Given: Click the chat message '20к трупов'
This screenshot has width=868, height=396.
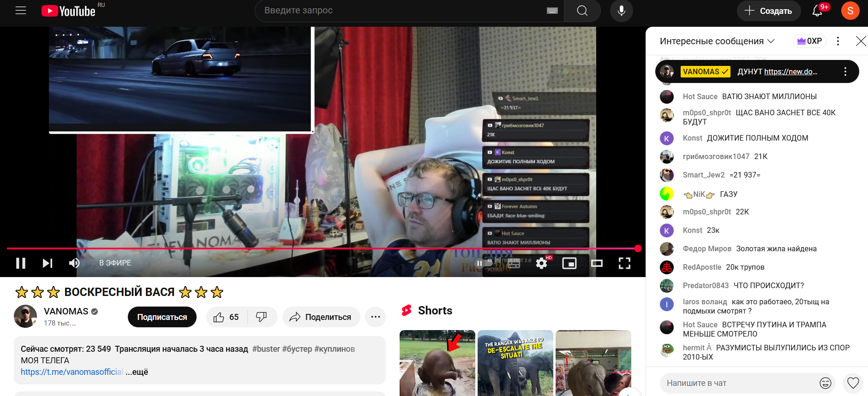Looking at the screenshot, I should click(x=745, y=267).
